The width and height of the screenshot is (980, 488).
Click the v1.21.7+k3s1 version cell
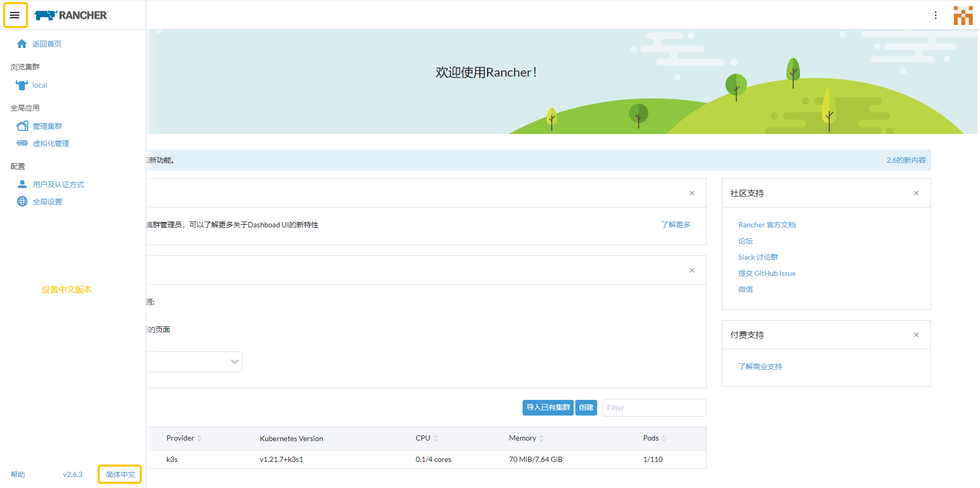[281, 459]
